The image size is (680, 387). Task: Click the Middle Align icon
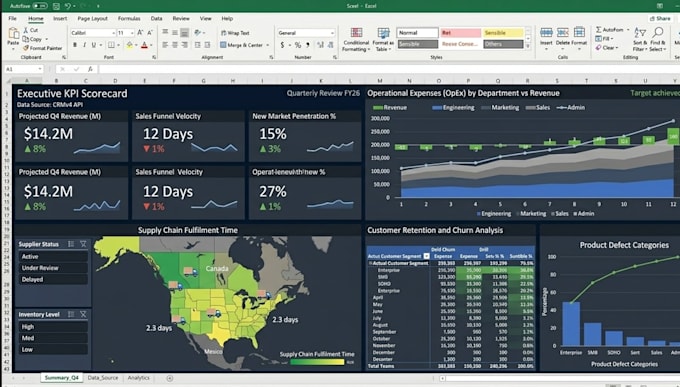click(175, 33)
